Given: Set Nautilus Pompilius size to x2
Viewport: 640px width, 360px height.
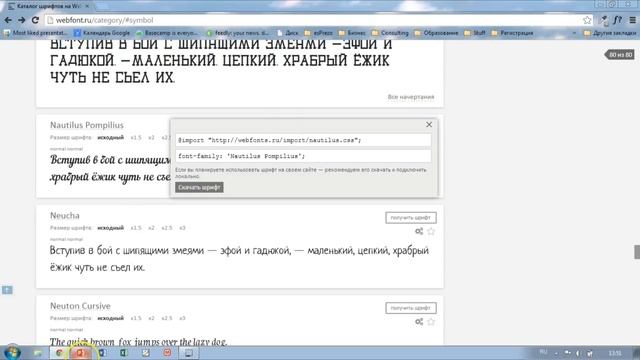Looking at the screenshot, I should (151, 138).
